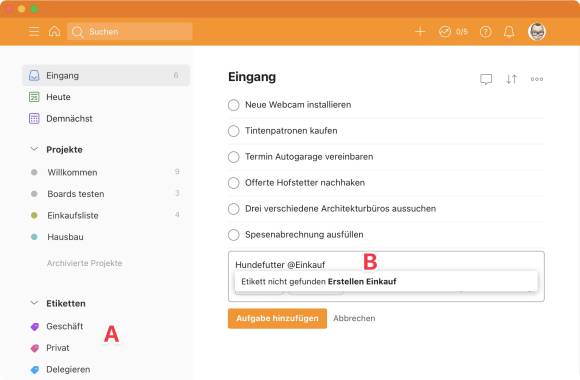Mark Spesenabrechnung ausfüllen as done

click(x=233, y=235)
